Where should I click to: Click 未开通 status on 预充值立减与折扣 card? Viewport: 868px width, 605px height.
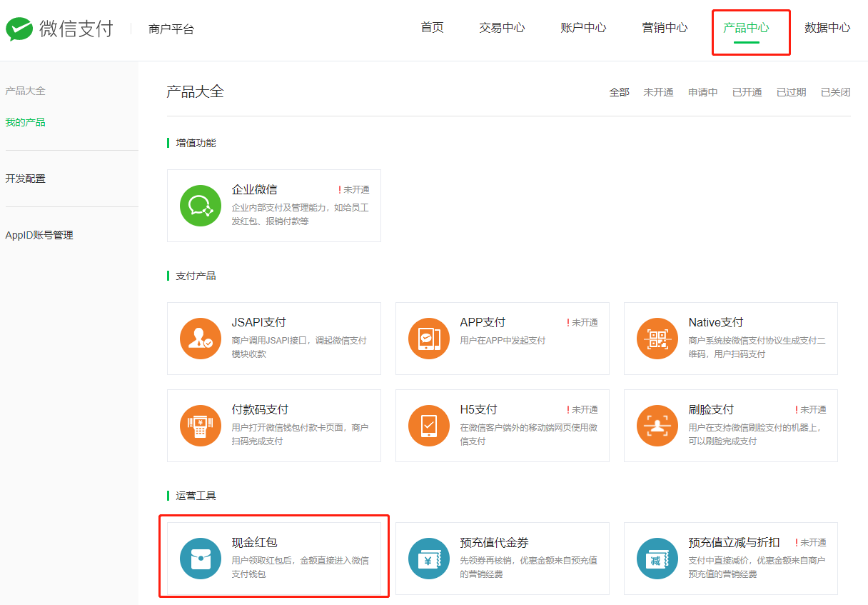point(811,543)
